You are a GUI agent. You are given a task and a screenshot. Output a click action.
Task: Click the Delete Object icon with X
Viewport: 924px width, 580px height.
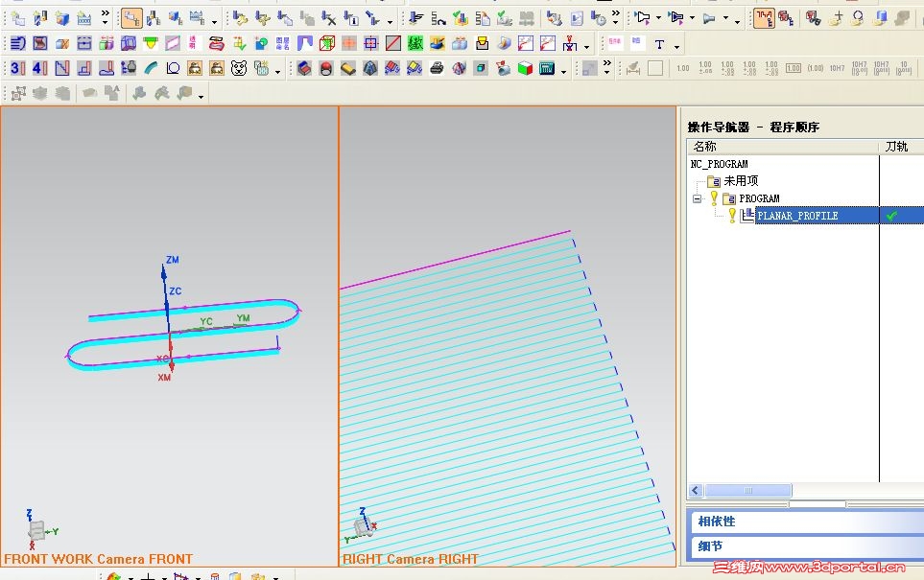point(328,19)
